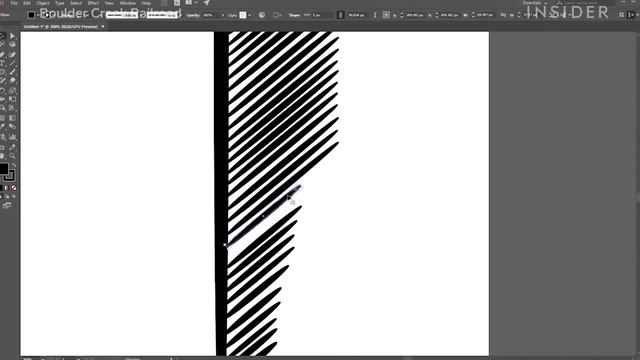Switch to the Untitled-1 document tab
Image resolution: width=640 pixels, height=360 pixels.
[60, 27]
